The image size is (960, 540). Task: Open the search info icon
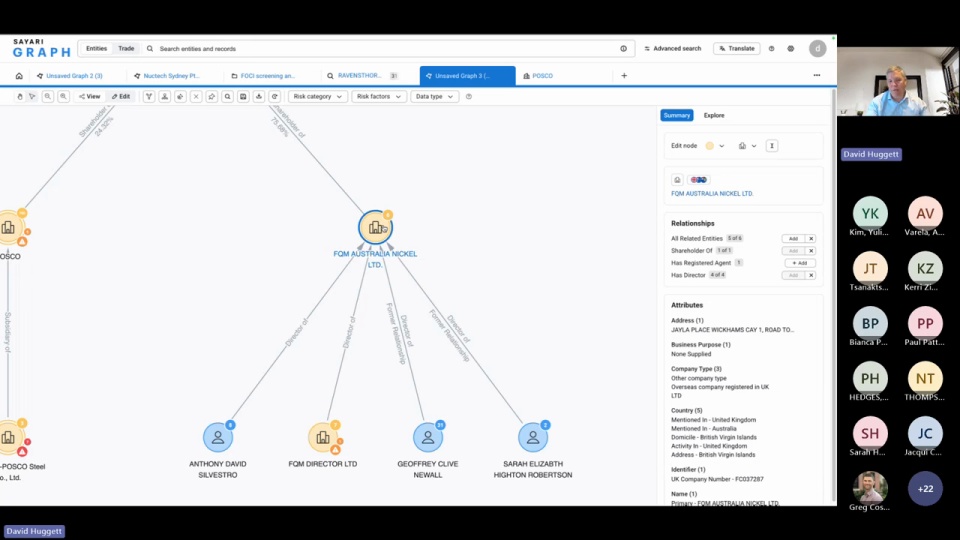[x=623, y=49]
